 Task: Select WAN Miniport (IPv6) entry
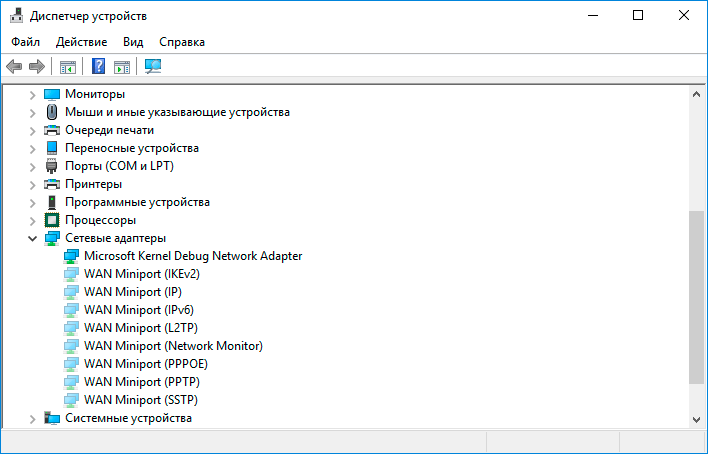[x=139, y=310]
